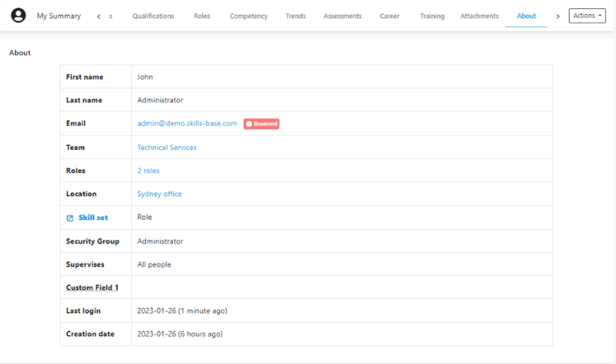Screen dimensions: 616x364
Task: Click the red Bounced email badge
Action: 261,124
